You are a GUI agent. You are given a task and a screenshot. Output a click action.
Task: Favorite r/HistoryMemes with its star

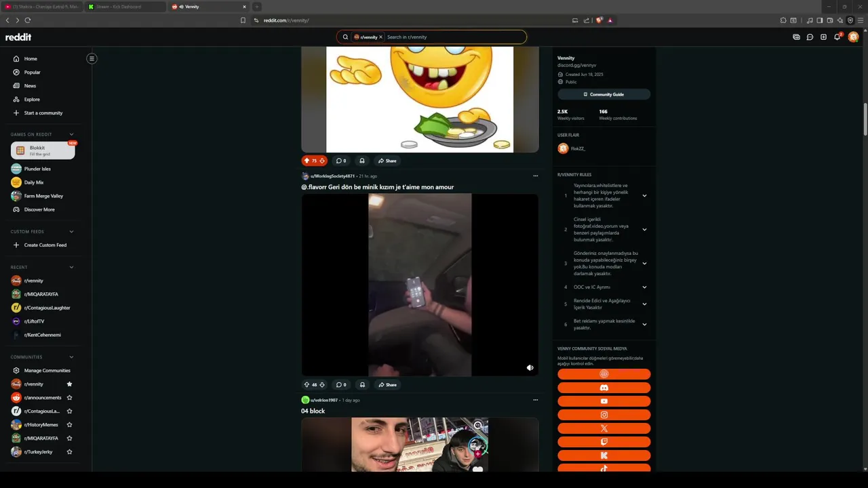click(x=69, y=425)
